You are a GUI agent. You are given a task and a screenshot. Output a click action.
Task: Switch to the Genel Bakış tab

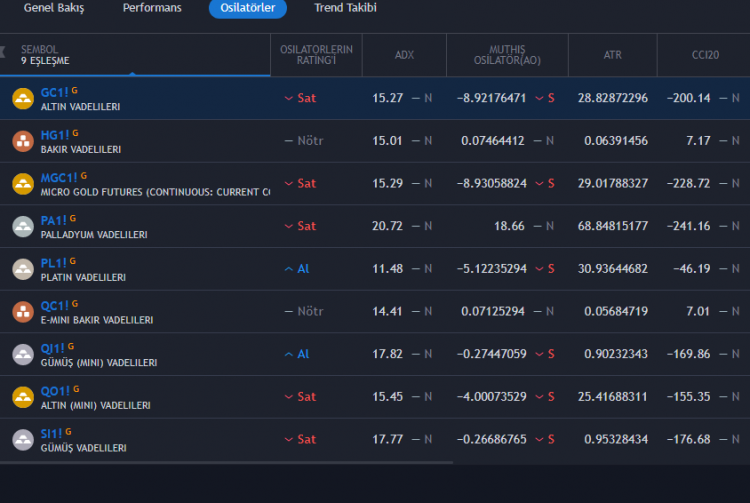click(54, 8)
